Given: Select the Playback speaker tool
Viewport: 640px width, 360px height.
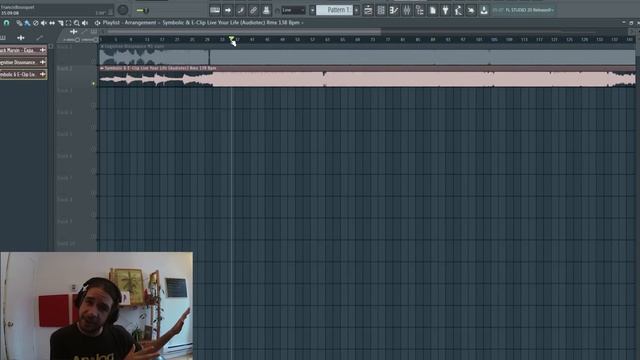Looking at the screenshot, I should (x=85, y=23).
